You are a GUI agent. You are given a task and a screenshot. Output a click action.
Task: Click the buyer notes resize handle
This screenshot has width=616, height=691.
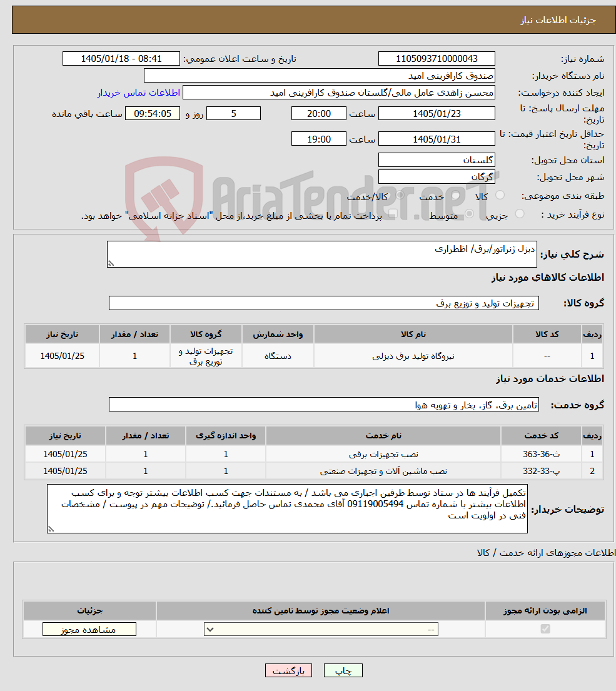[51, 529]
